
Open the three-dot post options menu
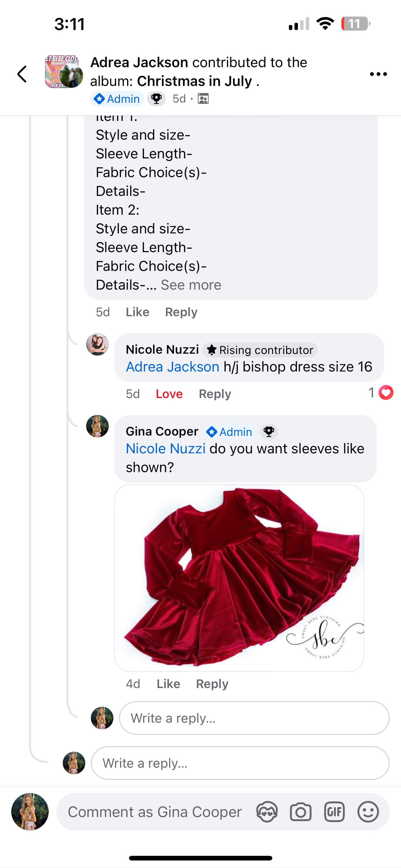[x=378, y=74]
